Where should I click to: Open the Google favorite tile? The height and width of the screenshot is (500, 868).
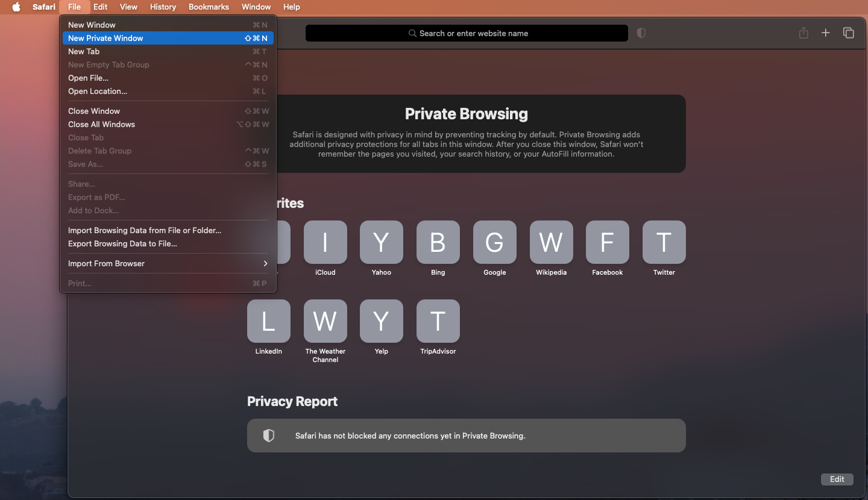click(x=494, y=242)
